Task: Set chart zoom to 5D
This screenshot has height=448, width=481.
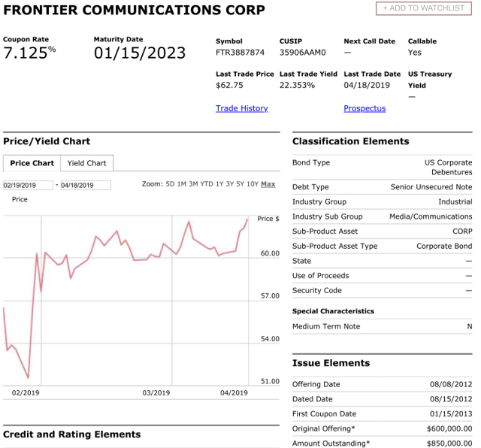Action: click(170, 184)
